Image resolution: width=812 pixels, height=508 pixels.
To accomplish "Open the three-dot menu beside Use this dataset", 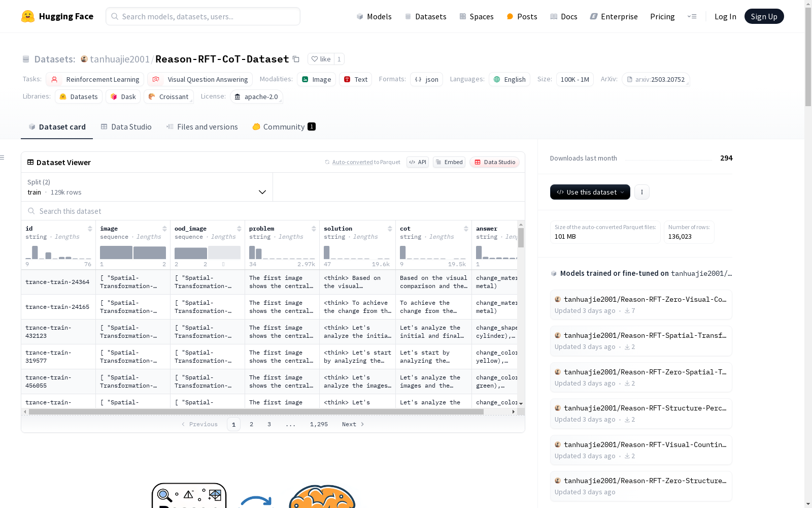I will (x=642, y=192).
